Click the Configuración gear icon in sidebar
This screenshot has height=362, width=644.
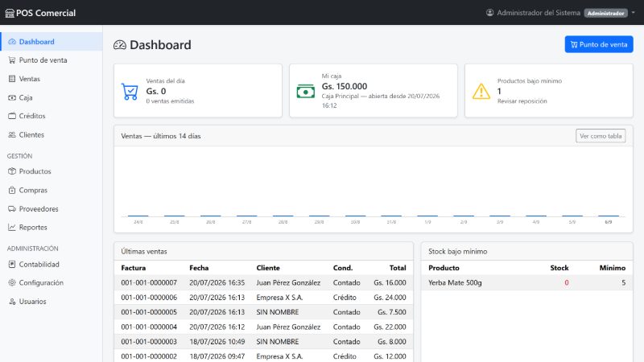pos(12,283)
